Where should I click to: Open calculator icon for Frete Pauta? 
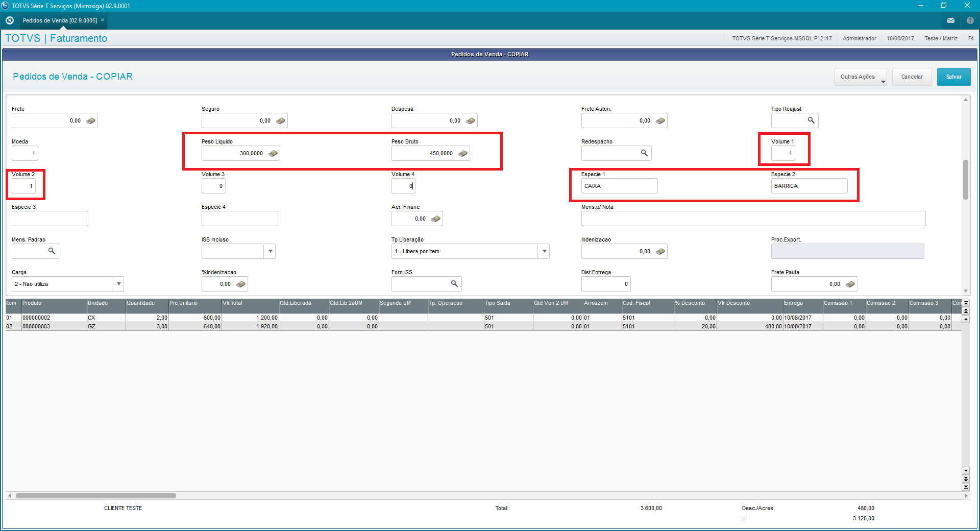point(850,284)
